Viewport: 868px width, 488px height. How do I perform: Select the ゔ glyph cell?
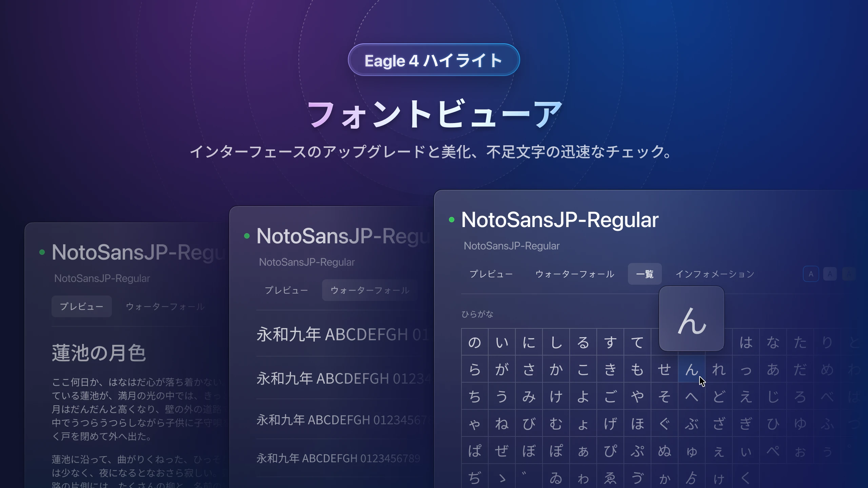pyautogui.click(x=637, y=476)
